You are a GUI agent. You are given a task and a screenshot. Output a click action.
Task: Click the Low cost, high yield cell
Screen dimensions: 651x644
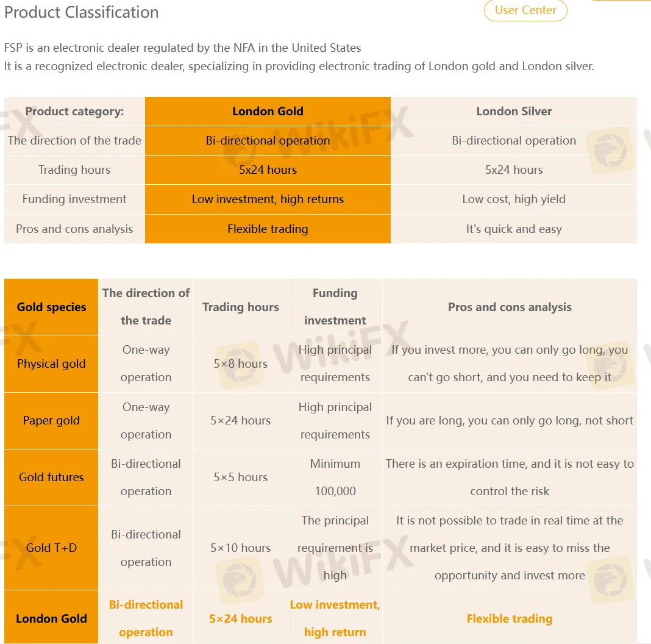pos(514,199)
